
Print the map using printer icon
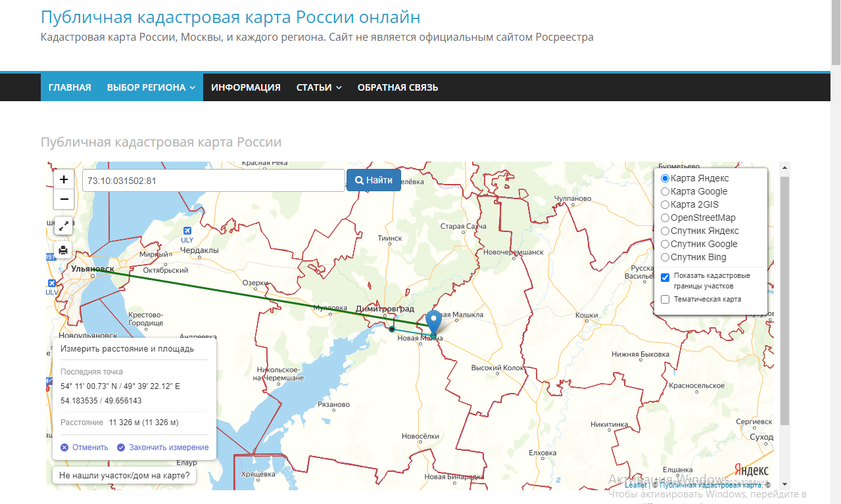(x=64, y=250)
